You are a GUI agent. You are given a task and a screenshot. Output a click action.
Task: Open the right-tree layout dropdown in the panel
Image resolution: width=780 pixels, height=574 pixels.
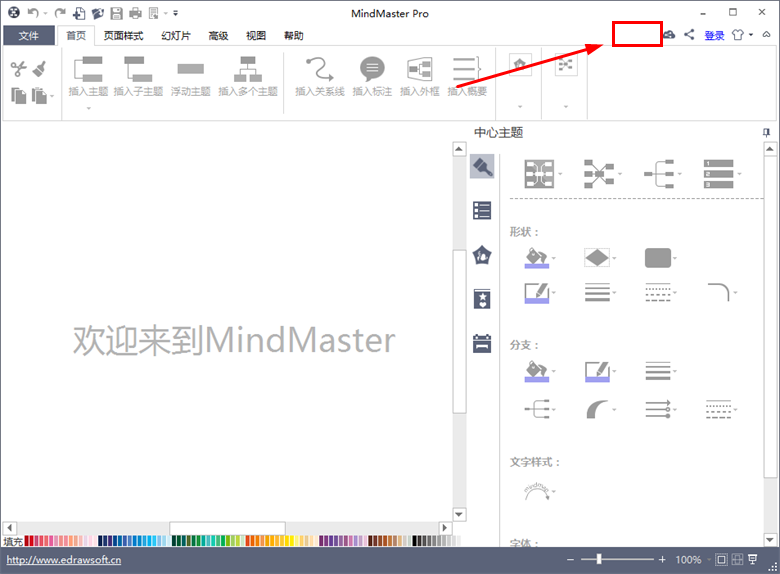pos(662,174)
